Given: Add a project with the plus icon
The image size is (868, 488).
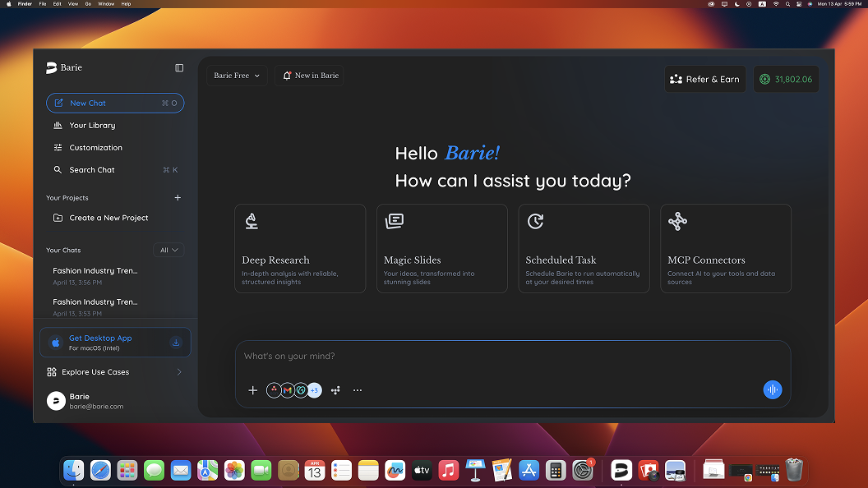Looking at the screenshot, I should click(x=178, y=198).
